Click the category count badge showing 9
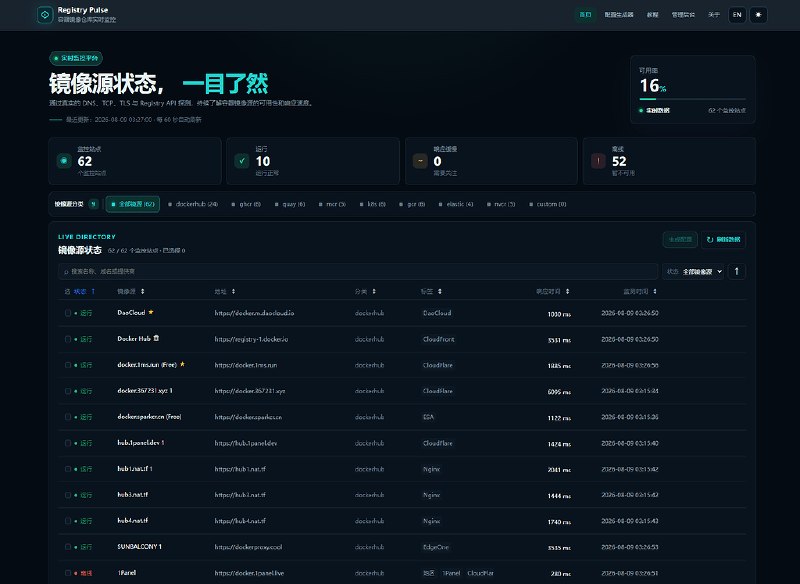800x584 pixels. (x=93, y=204)
